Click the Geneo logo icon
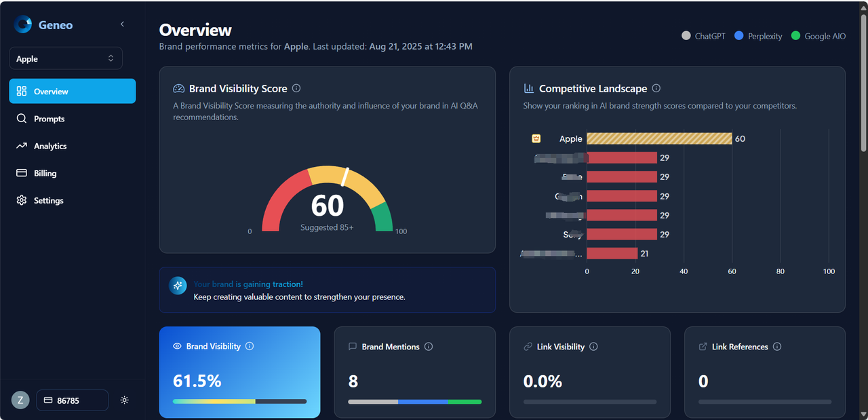The width and height of the screenshot is (868, 420). 23,24
